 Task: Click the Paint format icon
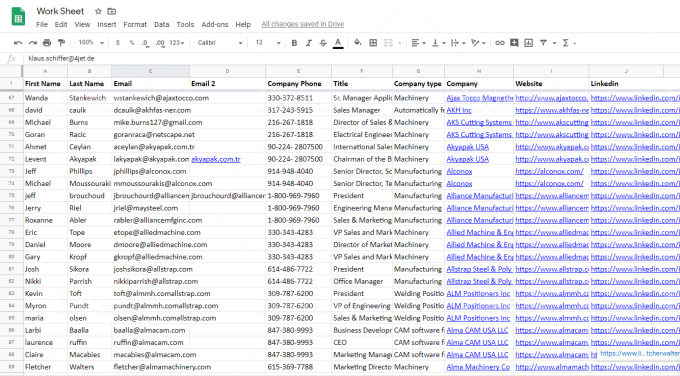click(61, 43)
